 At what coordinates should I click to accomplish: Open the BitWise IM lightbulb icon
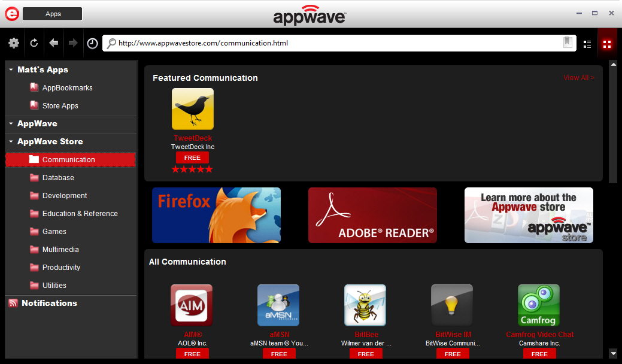tap(452, 305)
